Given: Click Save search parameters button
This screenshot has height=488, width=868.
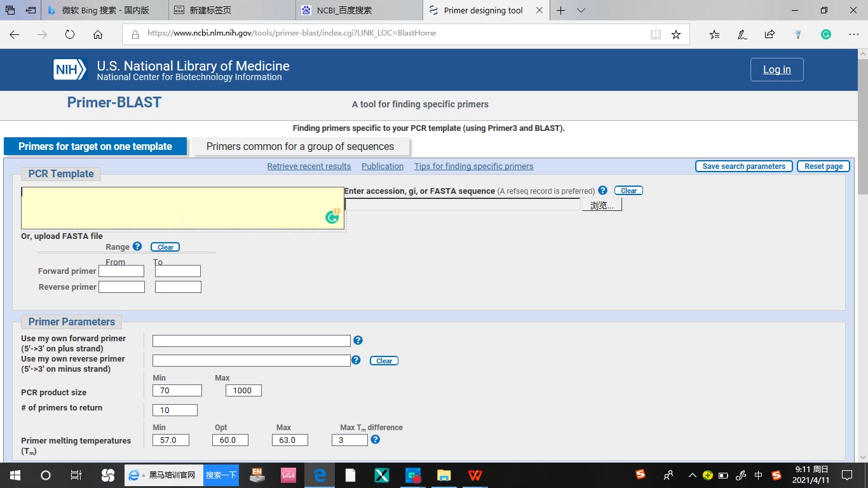Looking at the screenshot, I should tap(744, 166).
